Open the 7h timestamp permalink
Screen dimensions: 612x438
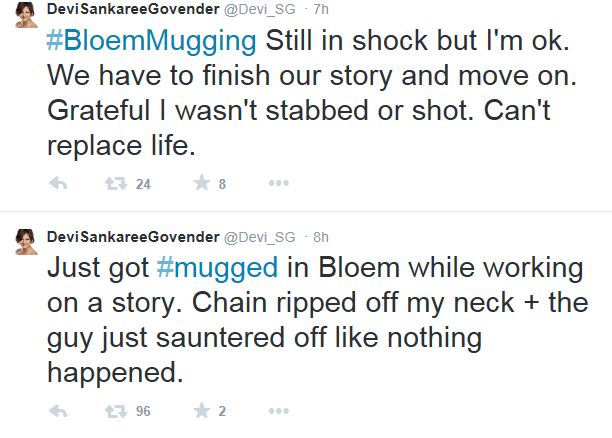[x=321, y=9]
